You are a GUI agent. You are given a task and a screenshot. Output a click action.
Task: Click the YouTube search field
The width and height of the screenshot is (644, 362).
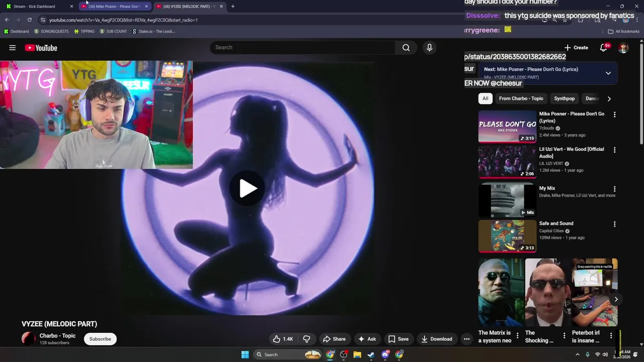[303, 47]
